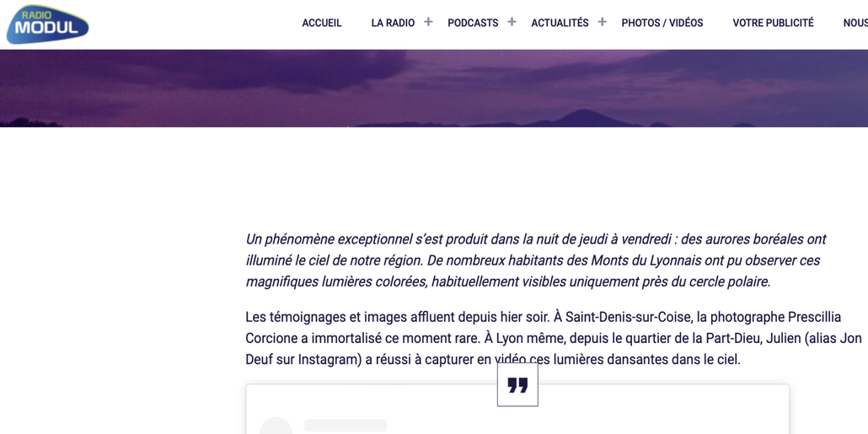Click the grey avatar placeholder in embed
The width and height of the screenshot is (868, 434).
click(x=276, y=426)
